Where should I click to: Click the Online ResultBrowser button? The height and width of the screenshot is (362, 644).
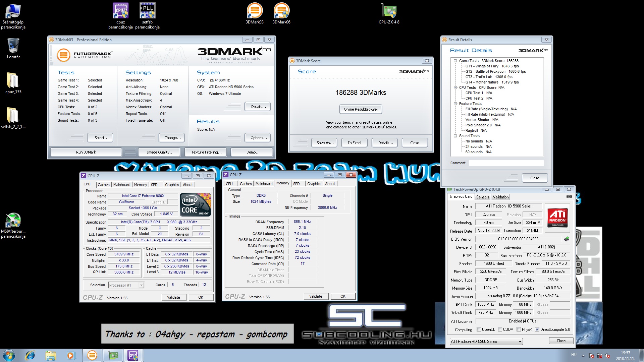(x=361, y=109)
